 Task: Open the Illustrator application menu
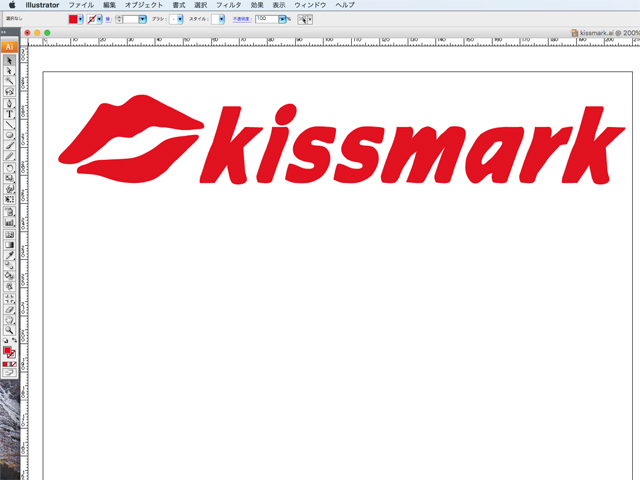tap(42, 5)
